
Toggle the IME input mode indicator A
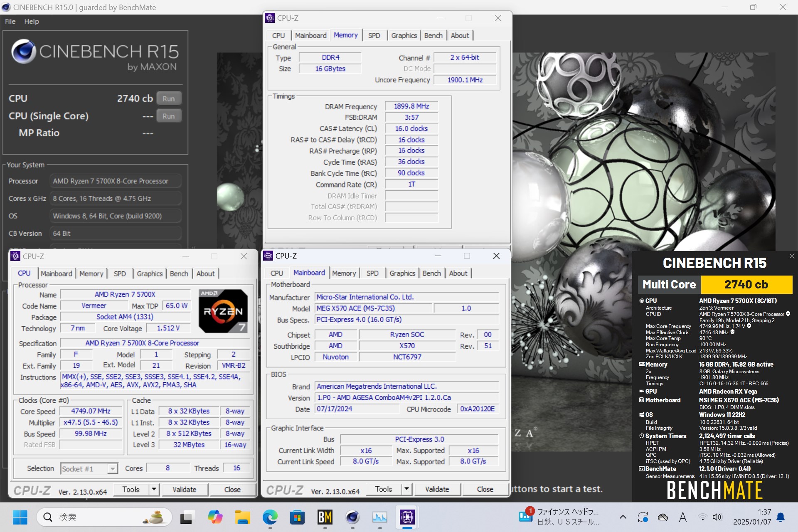(682, 517)
